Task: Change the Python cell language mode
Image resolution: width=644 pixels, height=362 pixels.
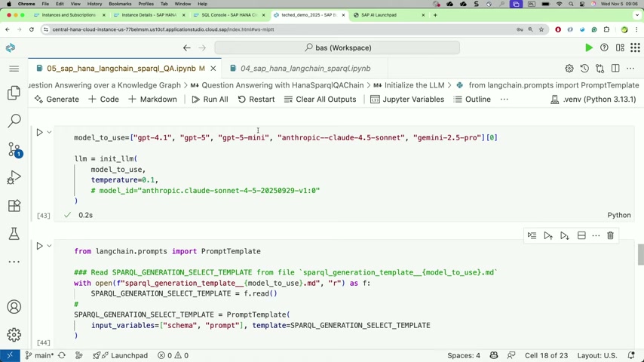Action: [619, 215]
